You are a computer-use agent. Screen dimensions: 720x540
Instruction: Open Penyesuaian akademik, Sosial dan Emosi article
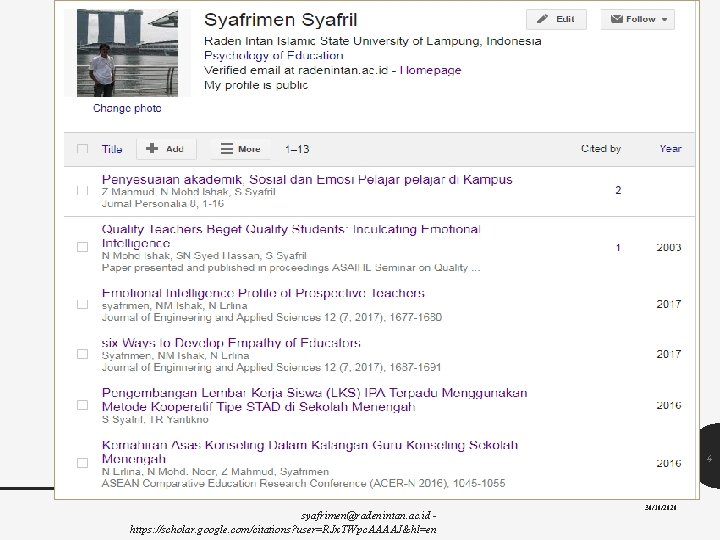point(307,180)
